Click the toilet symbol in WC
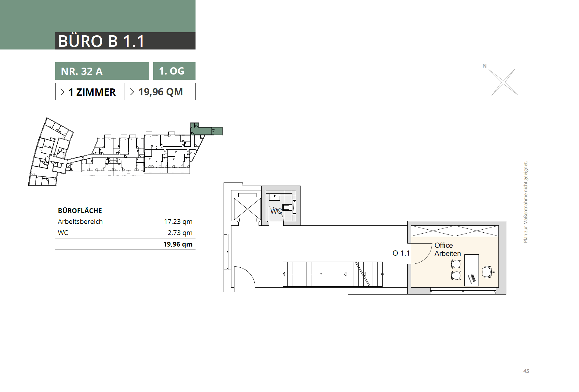The width and height of the screenshot is (579, 392). click(287, 207)
